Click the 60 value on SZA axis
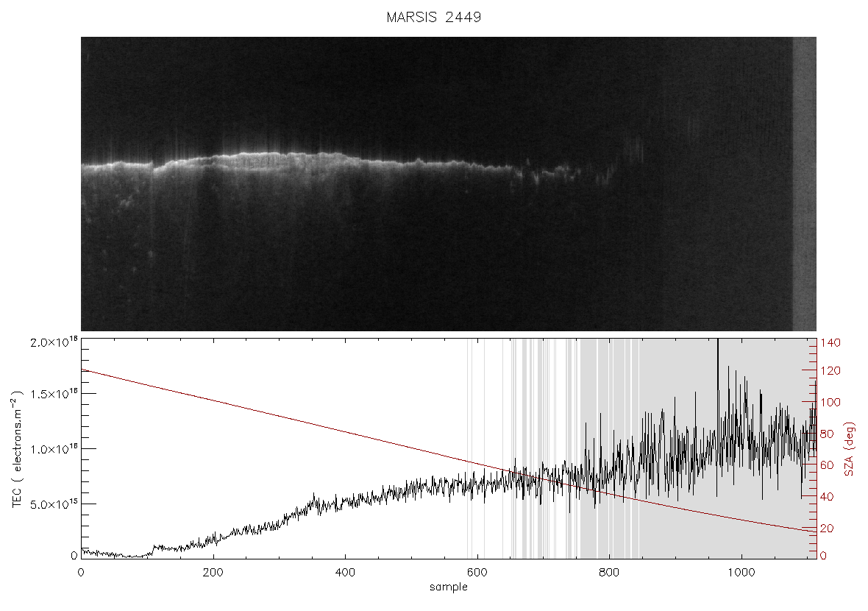Image resolution: width=868 pixels, height=611 pixels. pyautogui.click(x=827, y=465)
